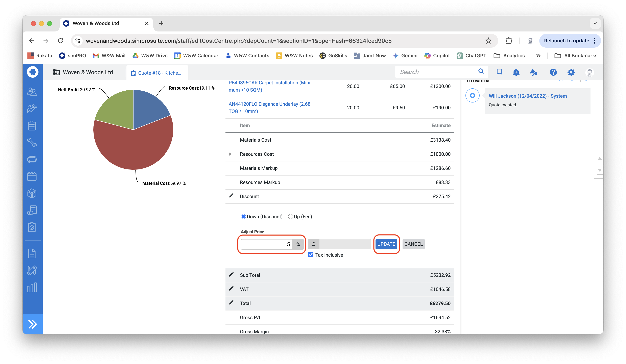Viewport: 626px width, 364px height.
Task: Open the People sidebar icon
Action: [32, 92]
